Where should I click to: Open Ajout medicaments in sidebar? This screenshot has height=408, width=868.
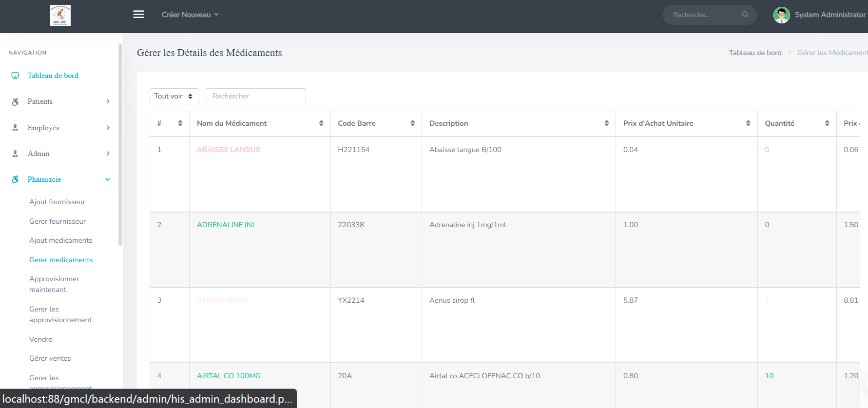(60, 240)
